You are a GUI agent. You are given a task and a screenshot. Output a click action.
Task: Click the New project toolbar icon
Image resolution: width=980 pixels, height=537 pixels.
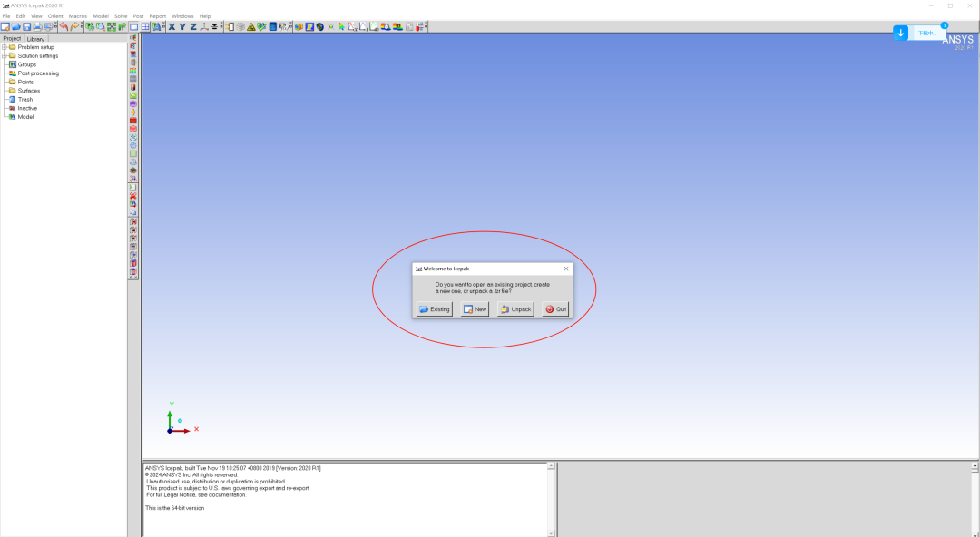5,27
